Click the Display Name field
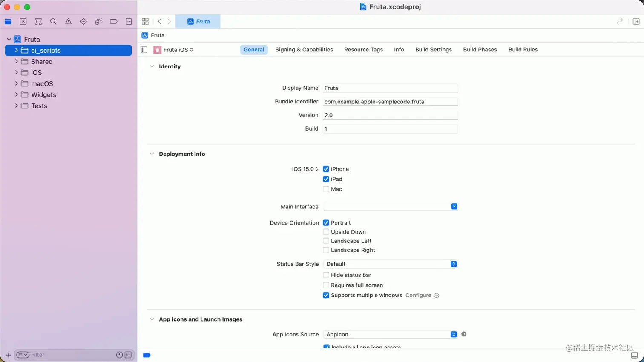The width and height of the screenshot is (644, 362). click(x=390, y=88)
